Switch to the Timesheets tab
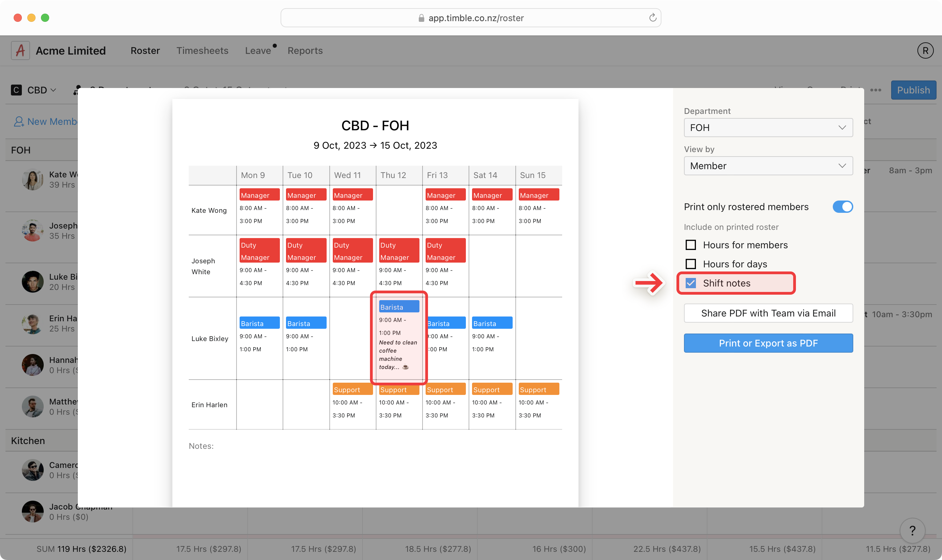The image size is (942, 560). click(x=202, y=50)
